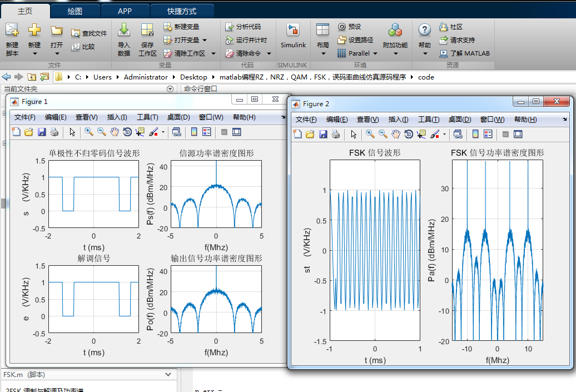Click Analyze Code (分析代码)
The image size is (576, 392).
click(x=243, y=27)
